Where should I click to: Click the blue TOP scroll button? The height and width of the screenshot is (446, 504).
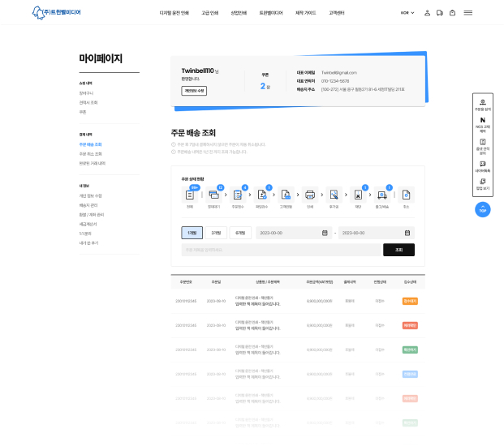(482, 209)
